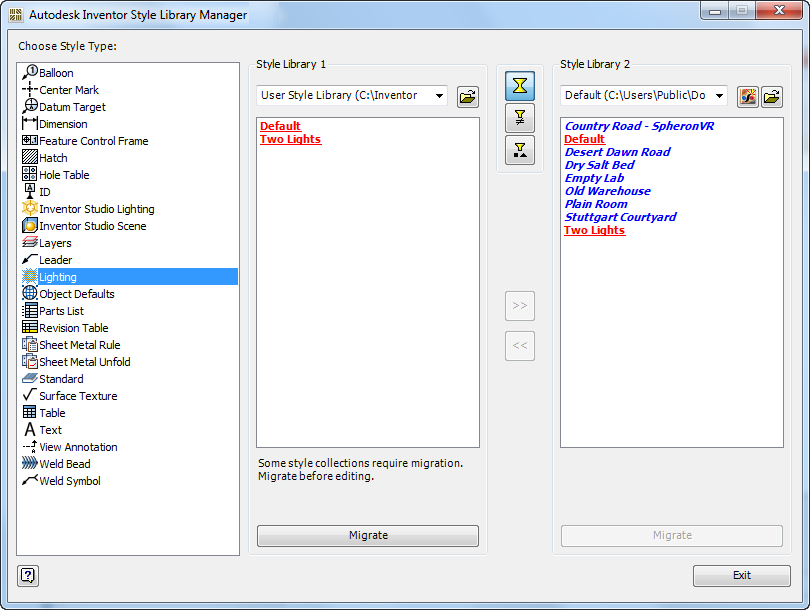Choose Inventor Studio Scene icon

click(30, 226)
